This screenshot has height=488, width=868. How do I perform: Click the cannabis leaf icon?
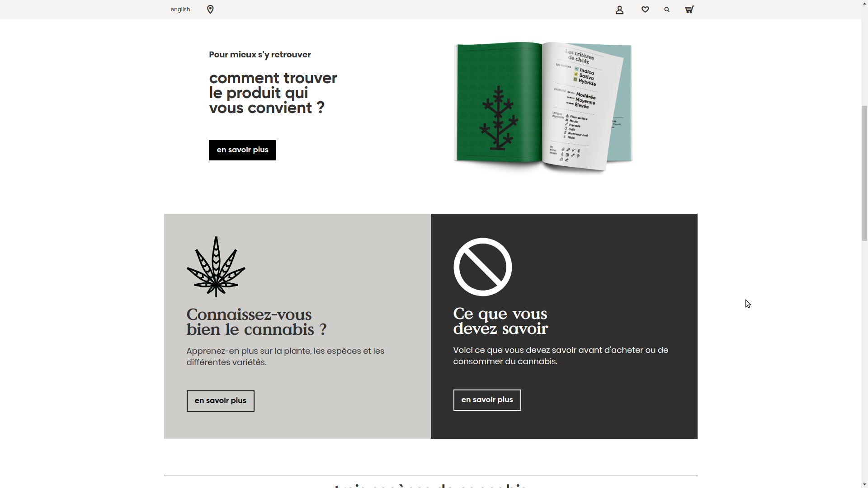(216, 267)
